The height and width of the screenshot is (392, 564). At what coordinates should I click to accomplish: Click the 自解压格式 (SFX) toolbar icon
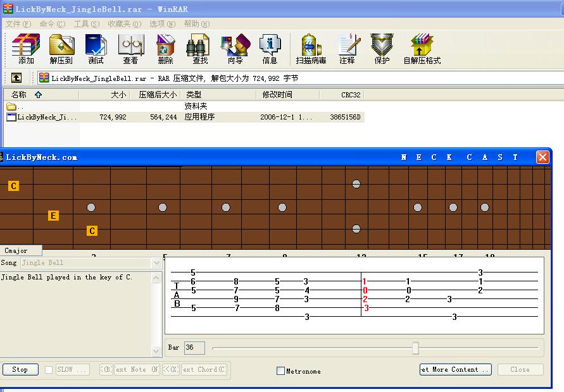pyautogui.click(x=422, y=49)
